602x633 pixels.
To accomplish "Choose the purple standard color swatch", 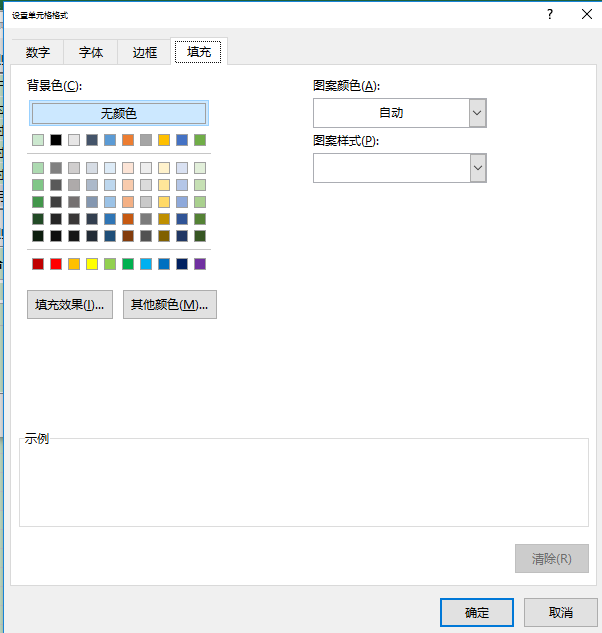I will pos(200,264).
